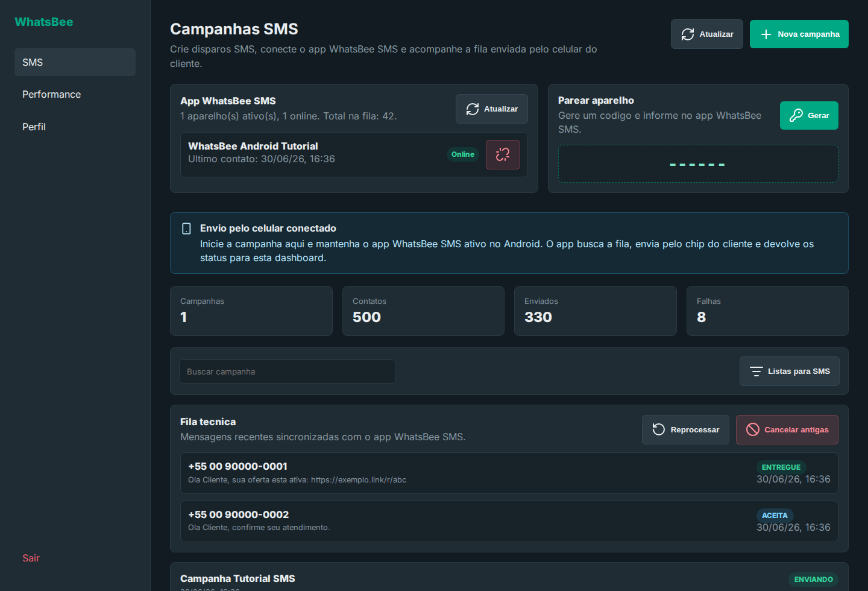Click the WhatsBee Android Tutorial device name

[x=253, y=146]
